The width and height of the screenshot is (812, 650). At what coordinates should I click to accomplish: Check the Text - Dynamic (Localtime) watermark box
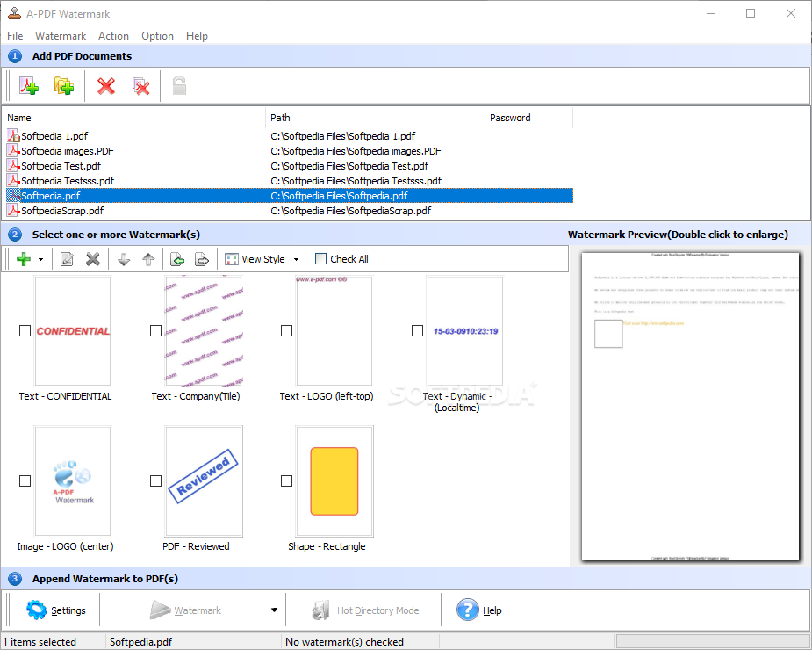(417, 330)
